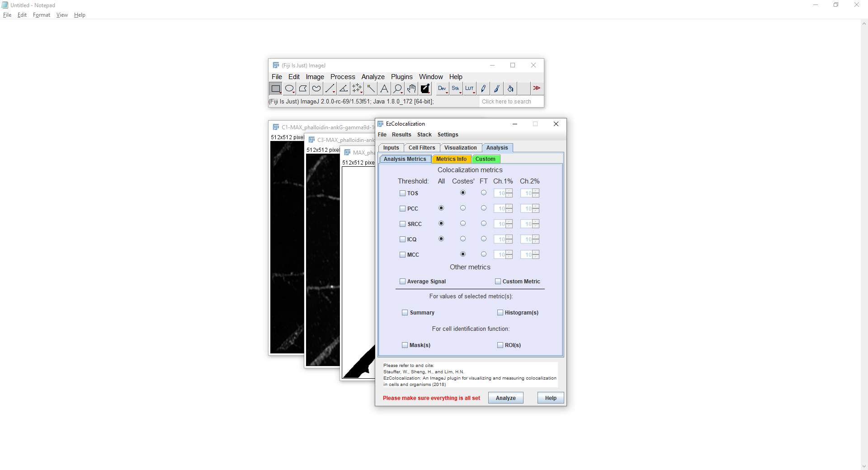Select Costes' threshold radio for PCC

[x=463, y=208]
